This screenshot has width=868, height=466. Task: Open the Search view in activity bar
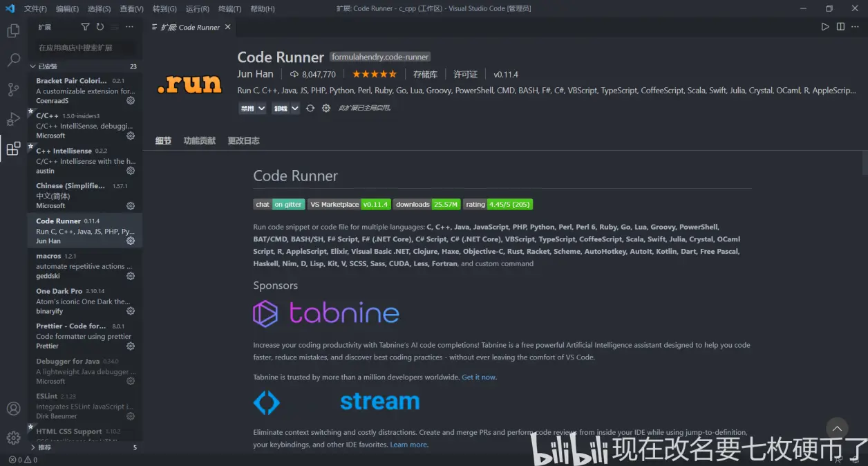coord(13,60)
